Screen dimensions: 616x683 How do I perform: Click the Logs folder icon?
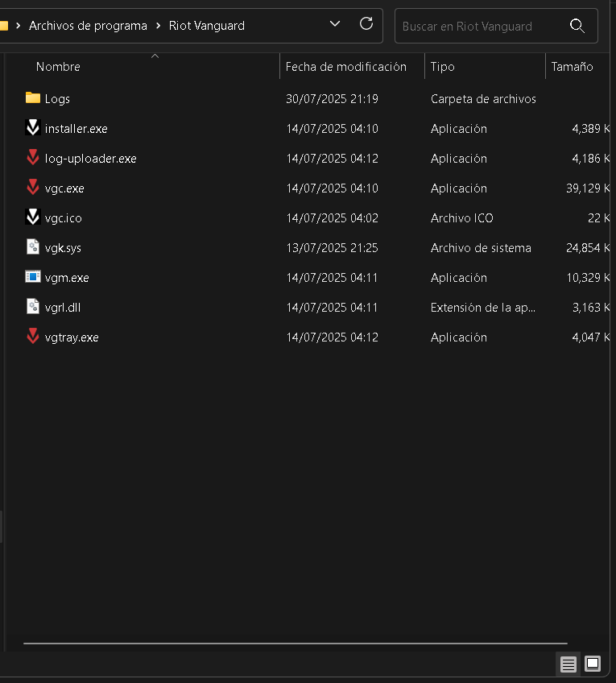(33, 98)
